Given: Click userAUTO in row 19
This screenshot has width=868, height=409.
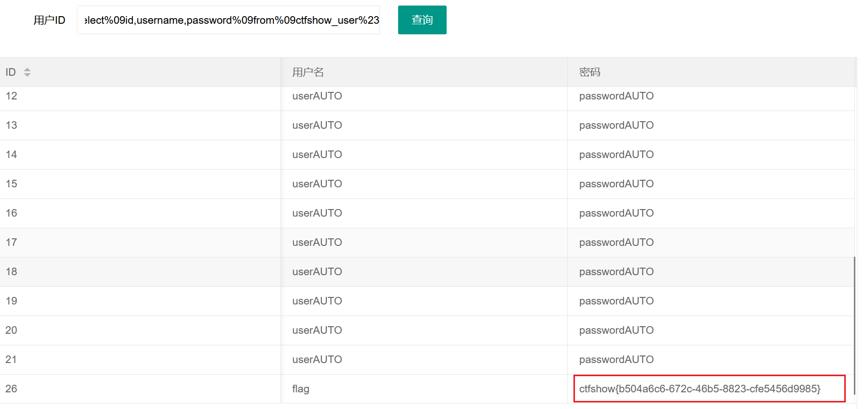Looking at the screenshot, I should (317, 301).
